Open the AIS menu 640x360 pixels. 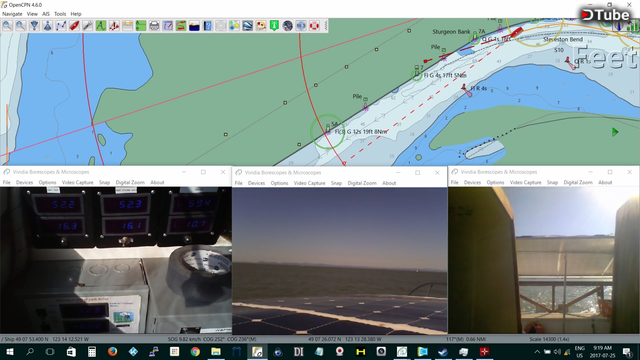click(x=46, y=14)
